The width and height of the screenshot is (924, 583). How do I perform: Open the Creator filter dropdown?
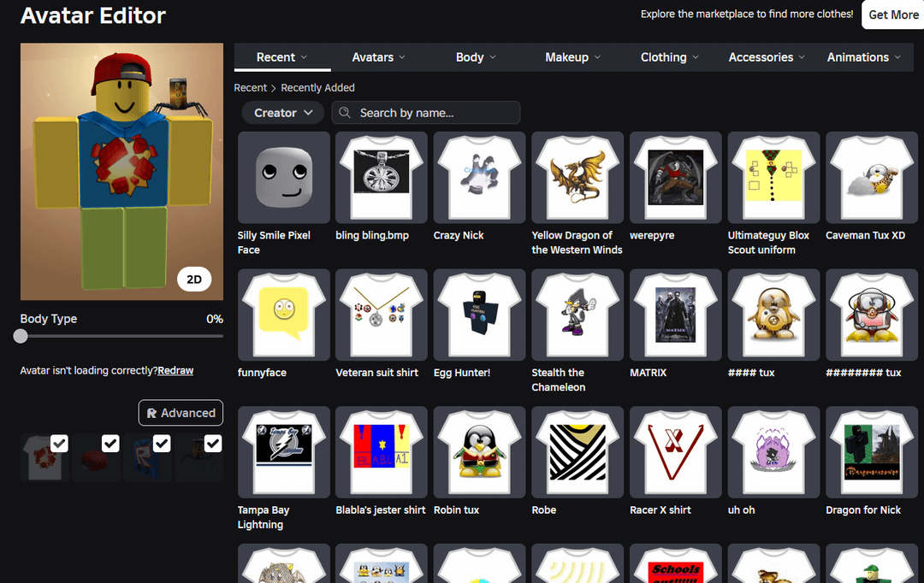pyautogui.click(x=282, y=113)
